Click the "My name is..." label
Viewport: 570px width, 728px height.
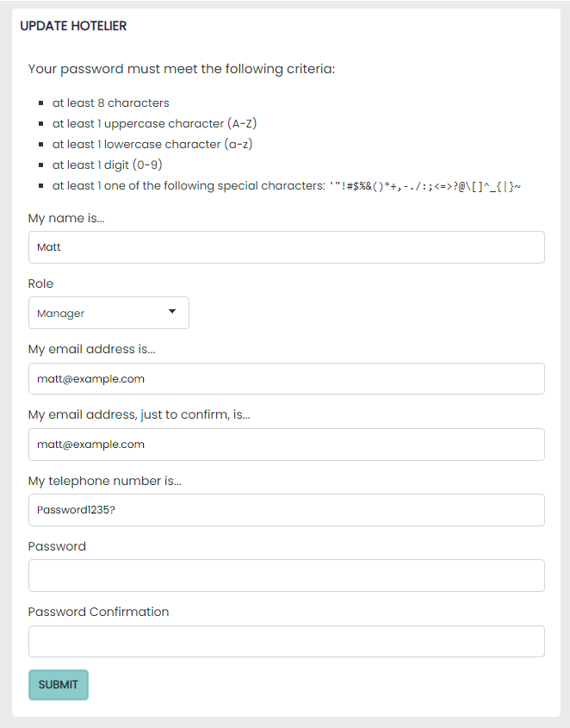click(x=71, y=218)
